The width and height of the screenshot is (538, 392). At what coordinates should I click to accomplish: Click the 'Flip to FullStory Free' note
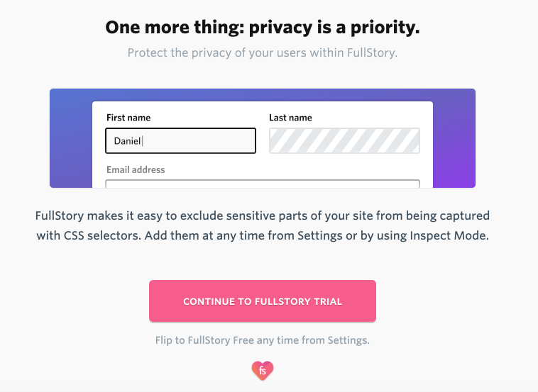pyautogui.click(x=263, y=340)
